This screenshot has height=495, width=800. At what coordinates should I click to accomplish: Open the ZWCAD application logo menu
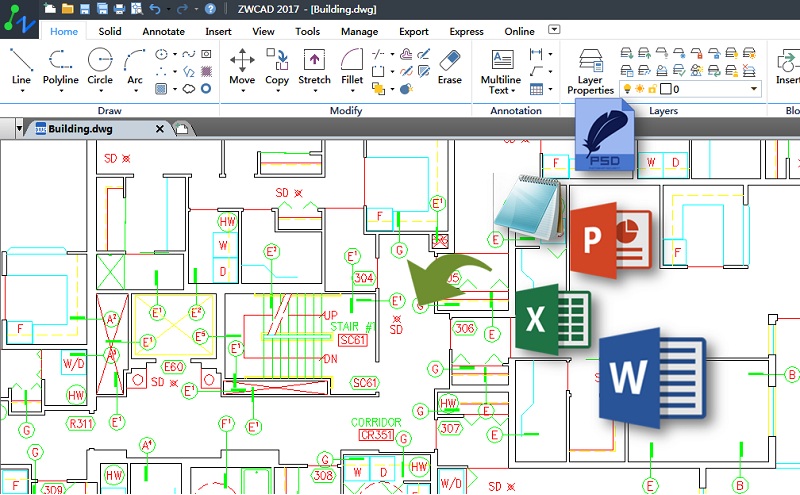click(19, 18)
